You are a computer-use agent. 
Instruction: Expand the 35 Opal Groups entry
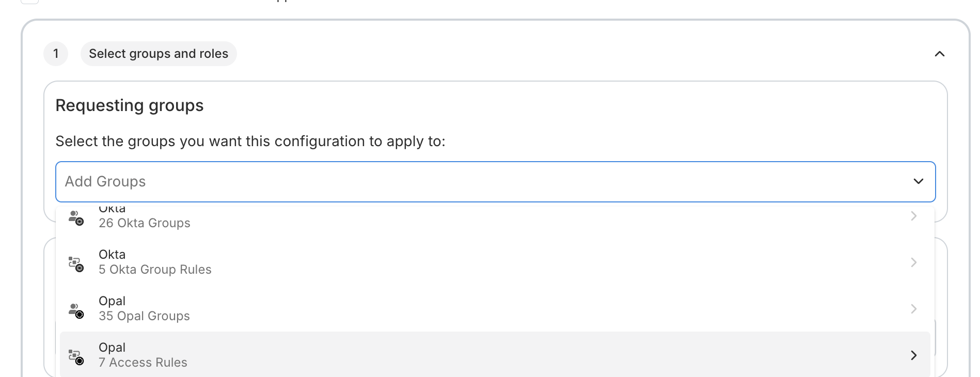(x=913, y=309)
